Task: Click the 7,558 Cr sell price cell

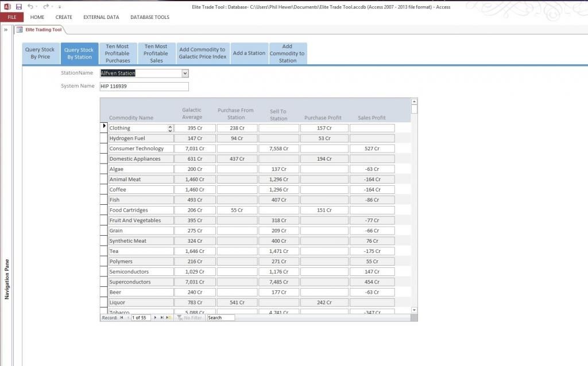Action: pos(278,149)
